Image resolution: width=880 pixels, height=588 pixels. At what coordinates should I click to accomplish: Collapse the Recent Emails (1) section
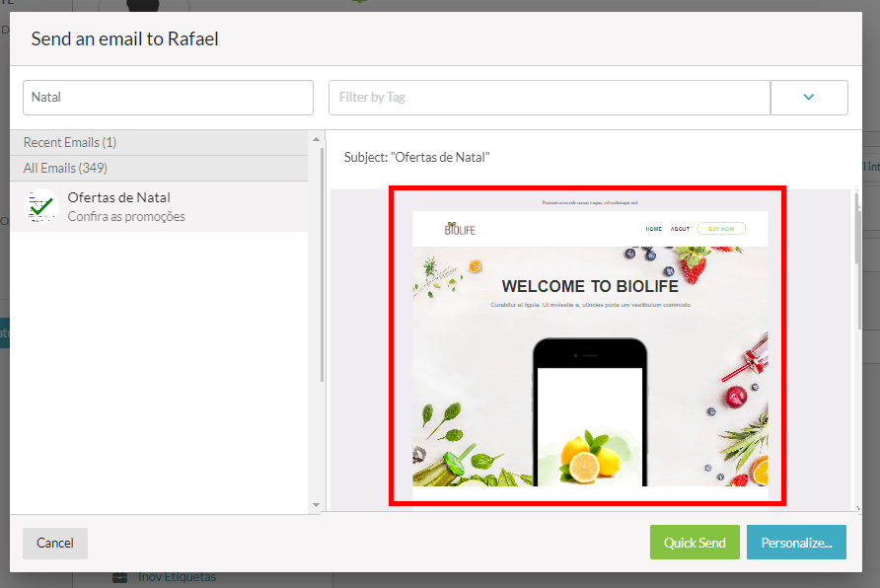pos(159,142)
